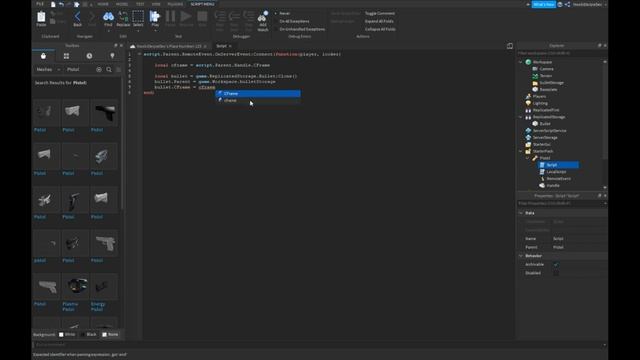Select On Unhandled Exceptions option
640x360 pixels.
point(302,29)
